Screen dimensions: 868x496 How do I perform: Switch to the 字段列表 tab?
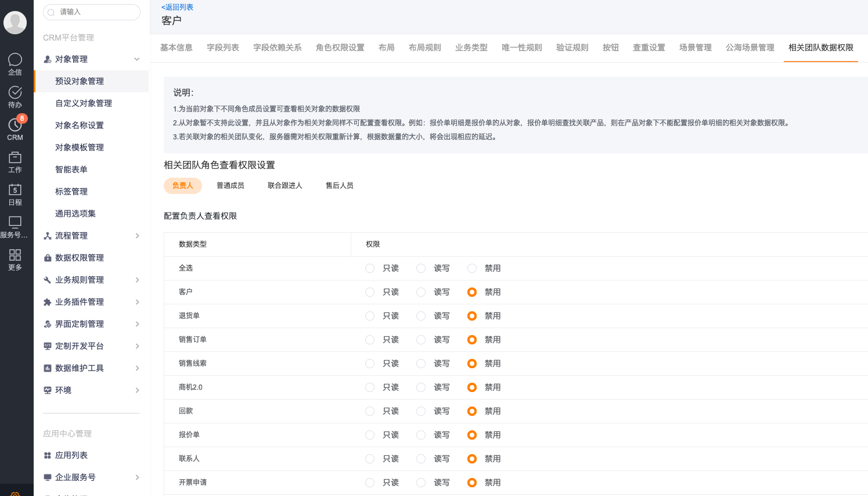click(x=223, y=48)
